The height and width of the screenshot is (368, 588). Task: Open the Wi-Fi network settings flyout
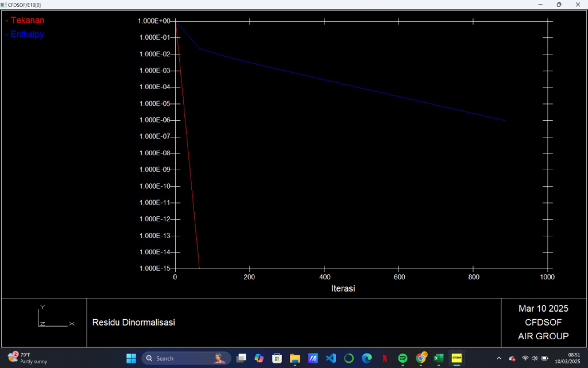point(525,358)
